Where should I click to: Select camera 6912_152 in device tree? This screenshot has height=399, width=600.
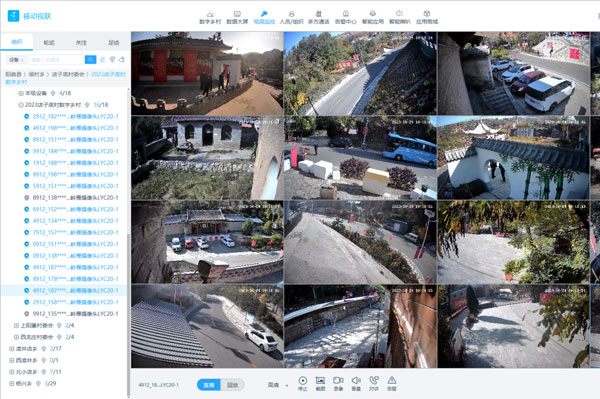point(75,209)
